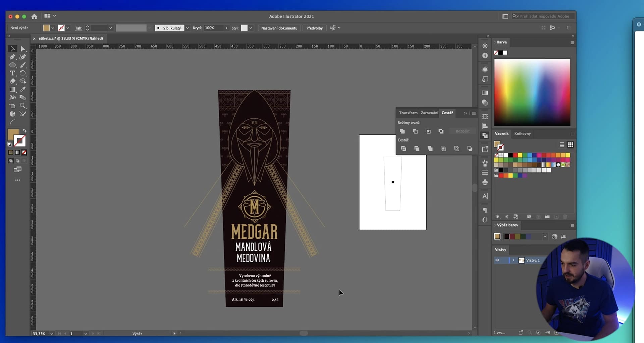
Task: Switch to the Transform tab
Action: [408, 113]
